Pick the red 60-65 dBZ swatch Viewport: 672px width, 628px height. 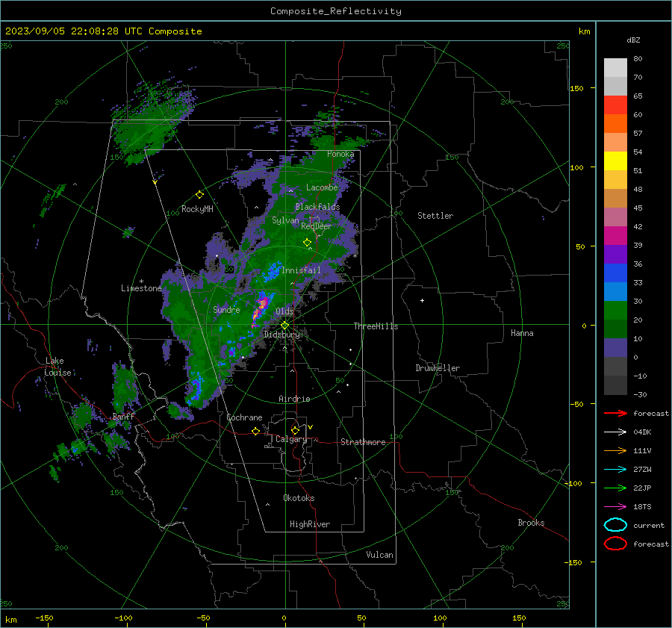615,105
